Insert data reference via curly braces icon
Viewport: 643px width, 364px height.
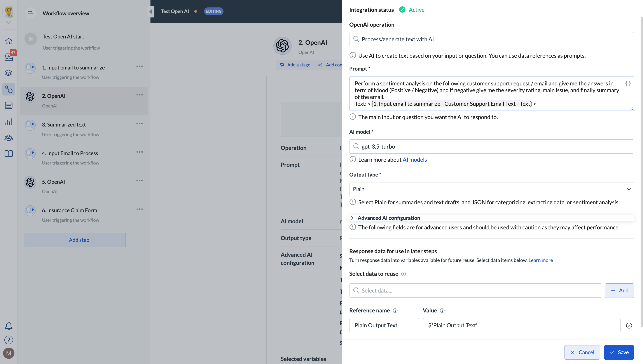tap(628, 83)
